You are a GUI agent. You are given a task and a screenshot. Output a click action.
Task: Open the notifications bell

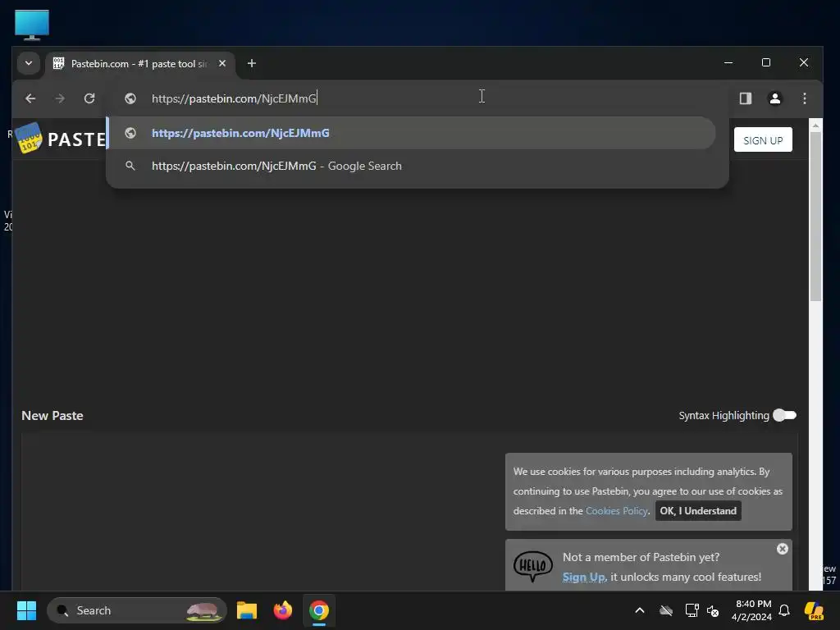point(784,610)
